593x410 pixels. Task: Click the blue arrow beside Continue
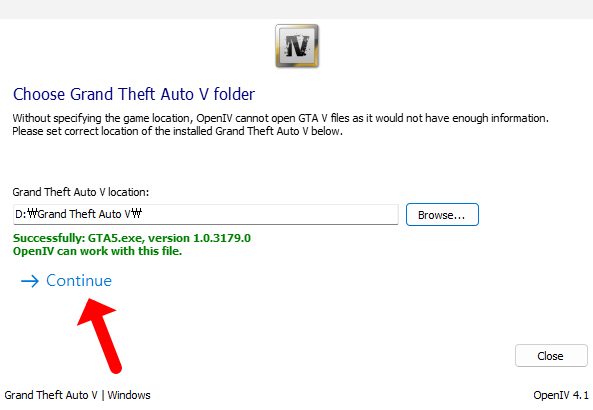coord(30,281)
